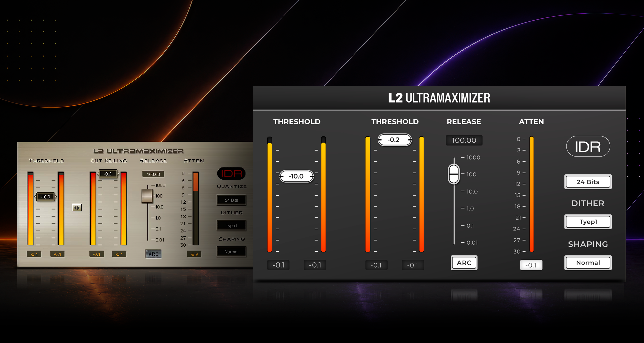The height and width of the screenshot is (343, 644).
Task: Click the link arrows icon in old L2 plugin
Action: tap(77, 208)
